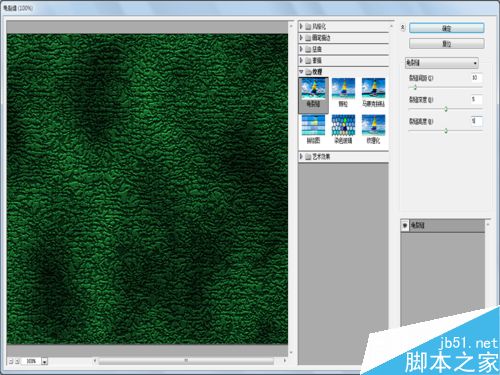Click the 画笔描边 category folder icon
Image resolution: width=500 pixels, height=375 pixels.
pos(308,38)
